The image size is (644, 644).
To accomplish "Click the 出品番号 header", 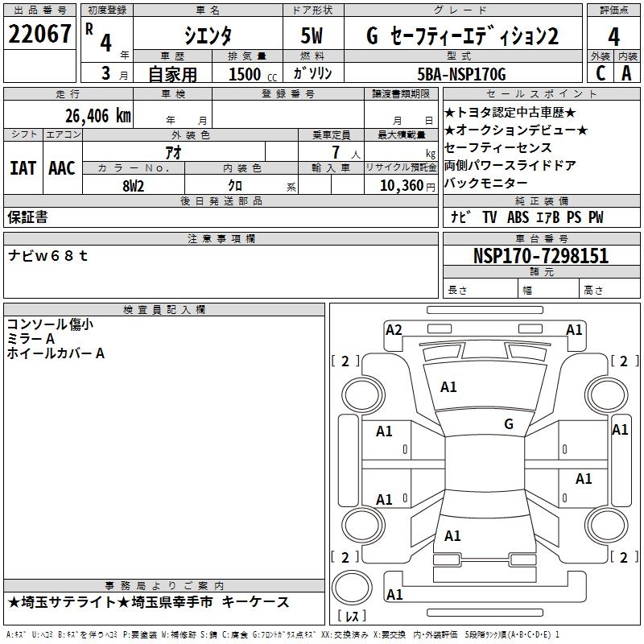I will click(x=39, y=10).
